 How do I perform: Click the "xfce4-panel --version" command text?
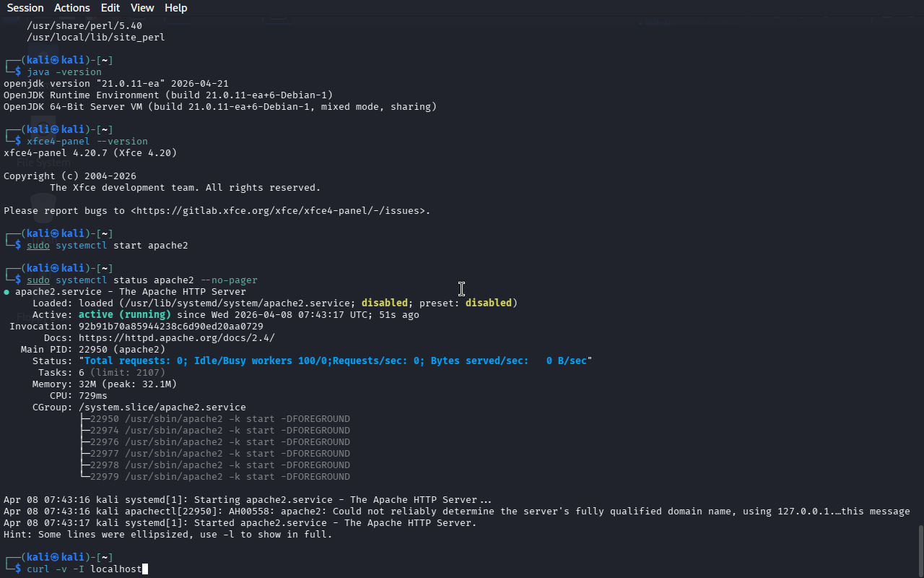pos(87,142)
